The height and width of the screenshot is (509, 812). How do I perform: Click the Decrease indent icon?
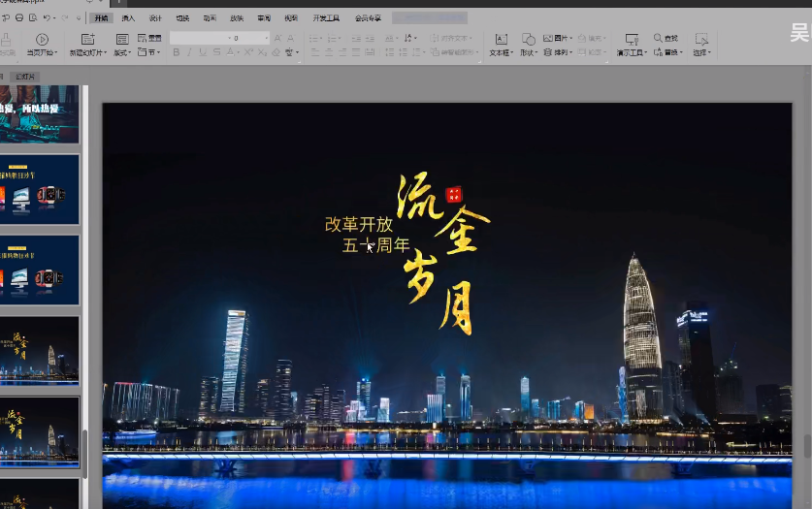356,38
